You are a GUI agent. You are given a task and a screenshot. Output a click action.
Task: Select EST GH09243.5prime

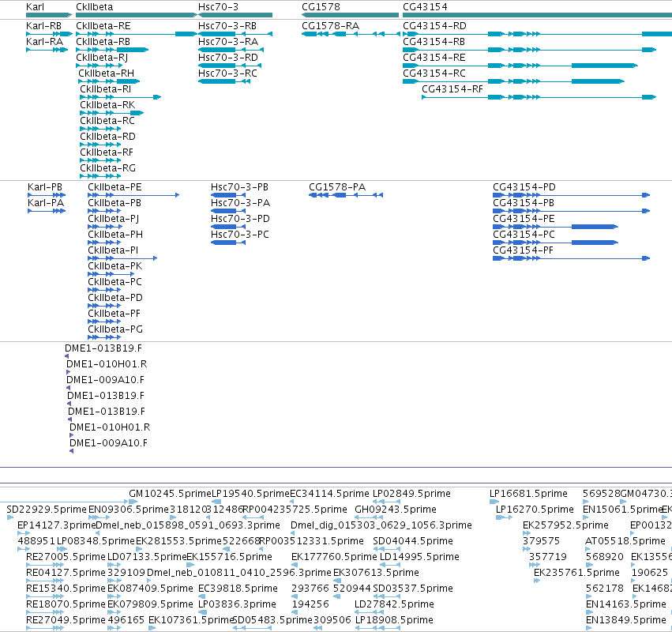point(396,510)
